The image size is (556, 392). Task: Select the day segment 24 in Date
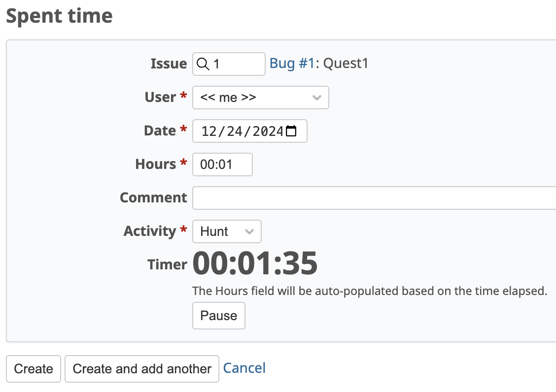pyautogui.click(x=235, y=131)
